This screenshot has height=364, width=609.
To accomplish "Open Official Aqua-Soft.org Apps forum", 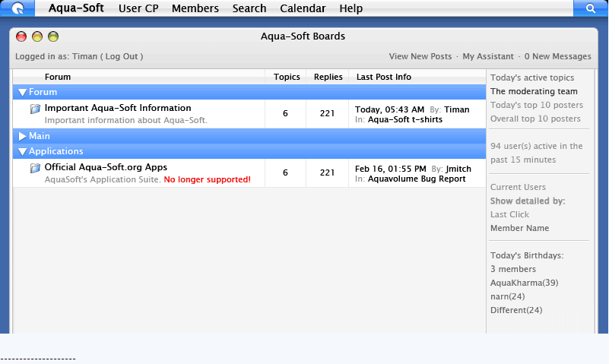I will [x=106, y=167].
